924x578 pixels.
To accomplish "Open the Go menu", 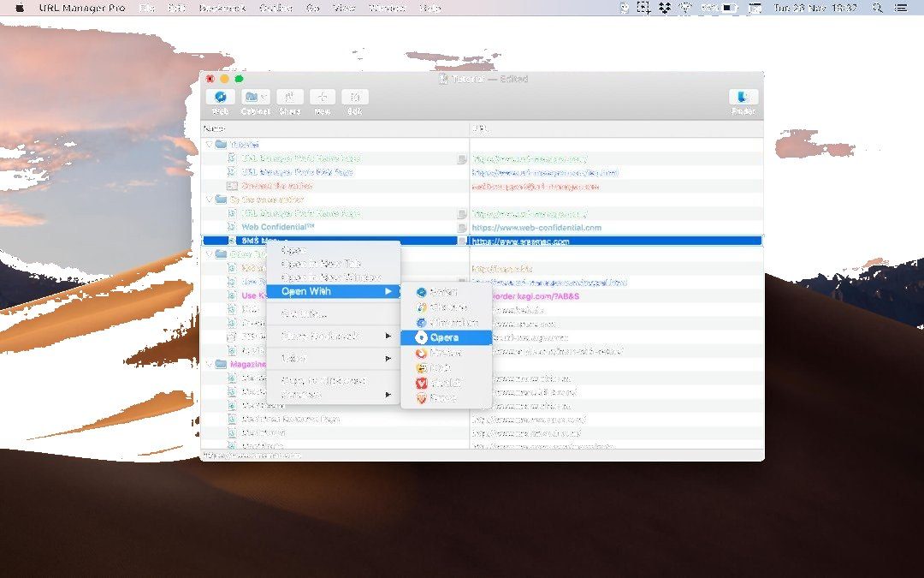I will point(313,8).
